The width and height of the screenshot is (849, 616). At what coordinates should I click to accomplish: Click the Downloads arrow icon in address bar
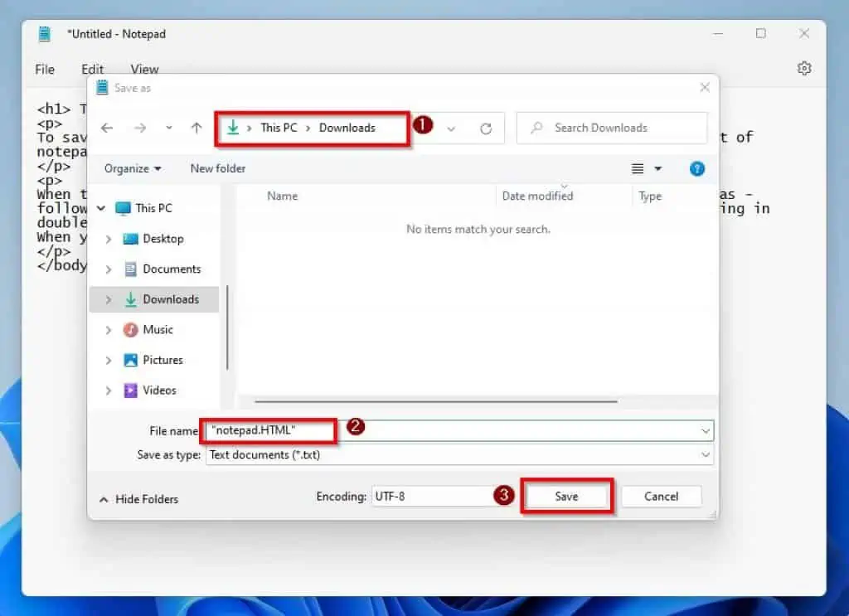233,128
